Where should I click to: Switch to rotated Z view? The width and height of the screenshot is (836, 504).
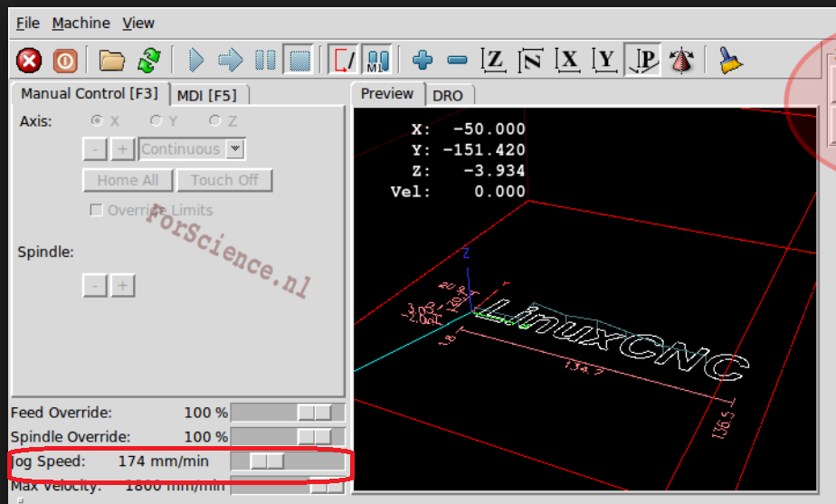click(x=530, y=60)
